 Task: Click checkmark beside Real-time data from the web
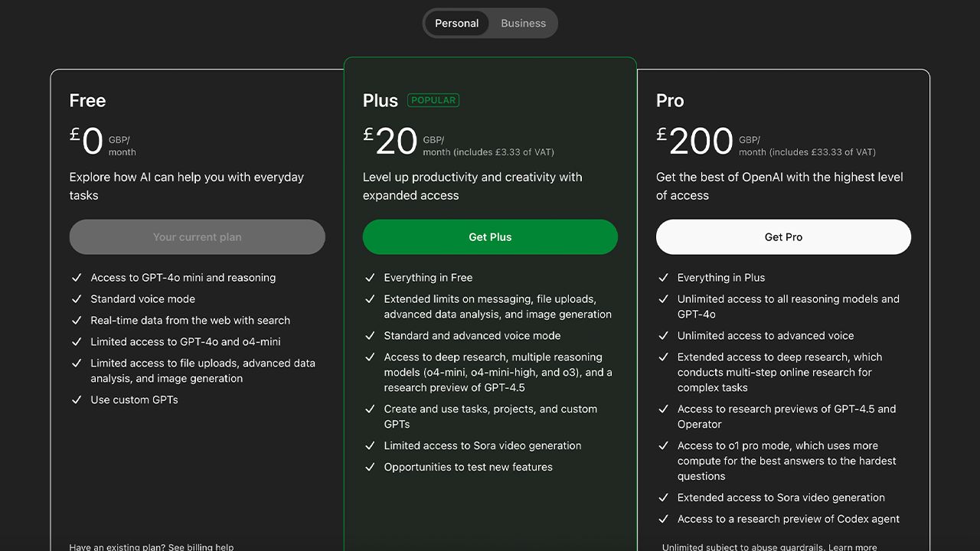76,321
